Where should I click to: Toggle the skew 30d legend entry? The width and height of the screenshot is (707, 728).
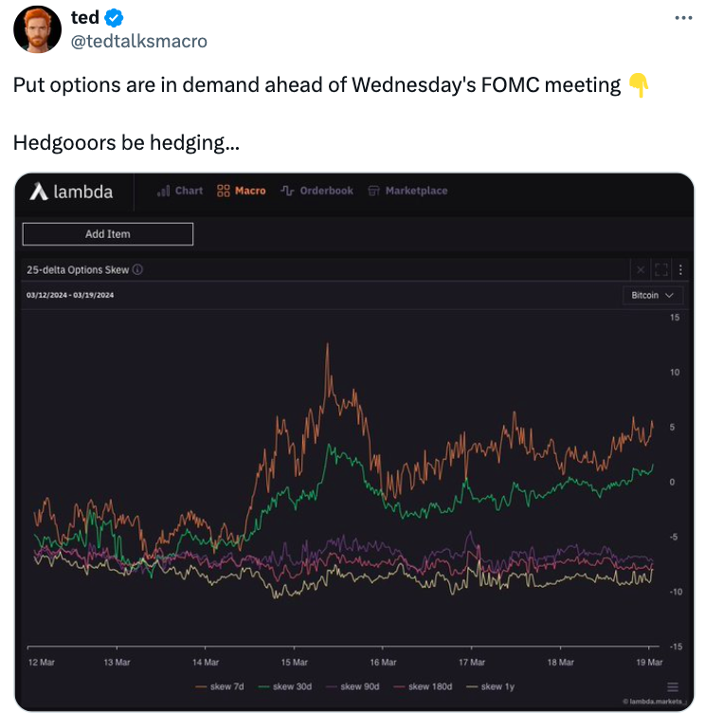(x=285, y=686)
